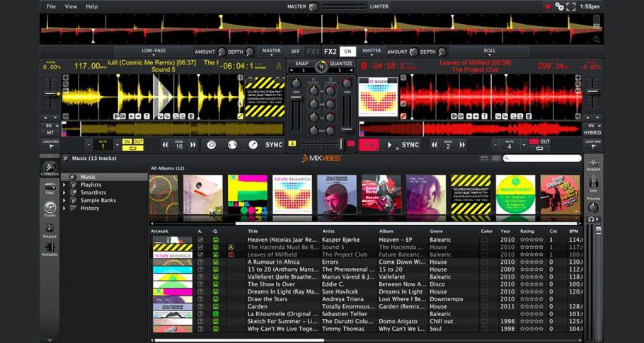Click the MASTER volume knob
This screenshot has height=343, width=644.
tap(314, 6)
